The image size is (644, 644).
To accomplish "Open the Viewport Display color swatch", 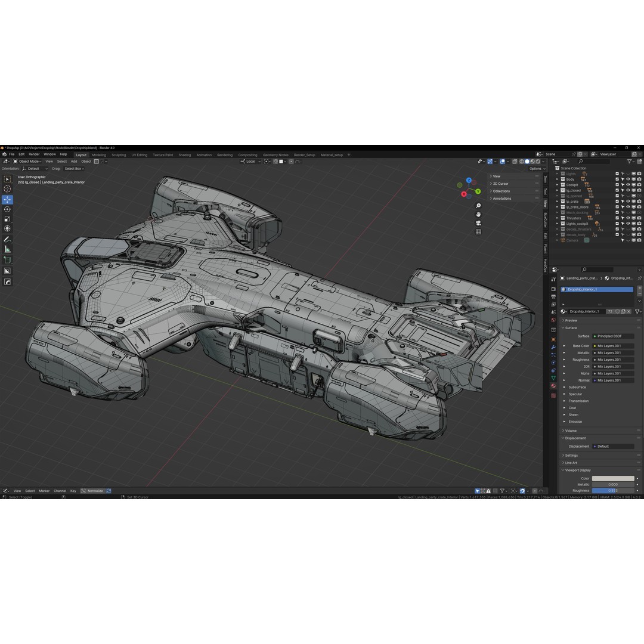I will [613, 478].
